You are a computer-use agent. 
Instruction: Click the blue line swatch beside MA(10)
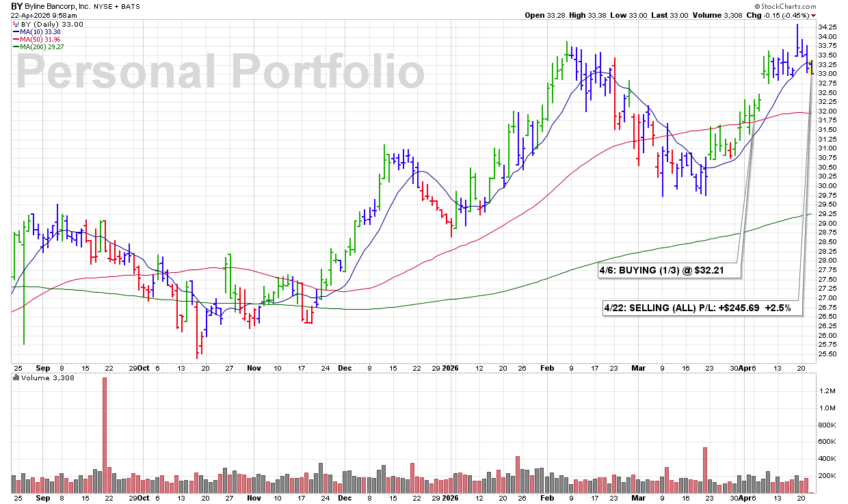coord(15,31)
